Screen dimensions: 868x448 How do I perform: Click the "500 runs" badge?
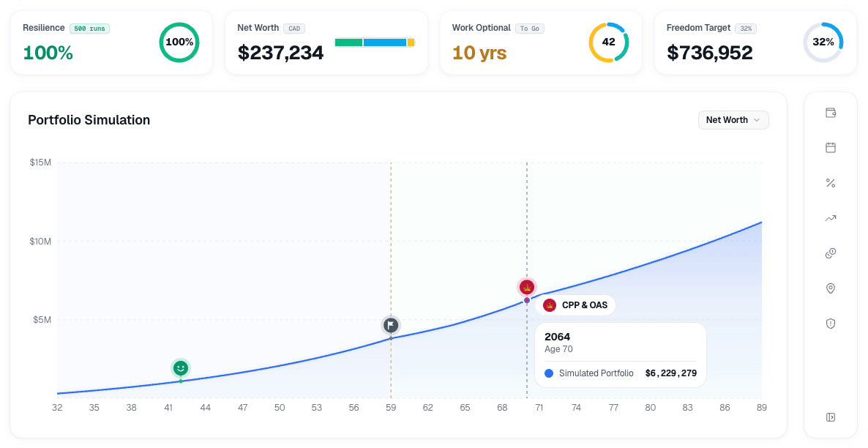coord(90,29)
